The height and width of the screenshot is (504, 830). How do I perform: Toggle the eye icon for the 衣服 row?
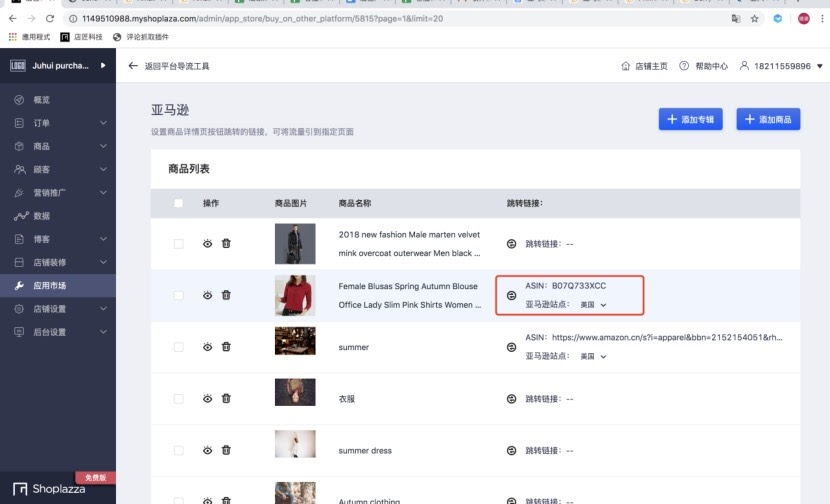point(208,398)
